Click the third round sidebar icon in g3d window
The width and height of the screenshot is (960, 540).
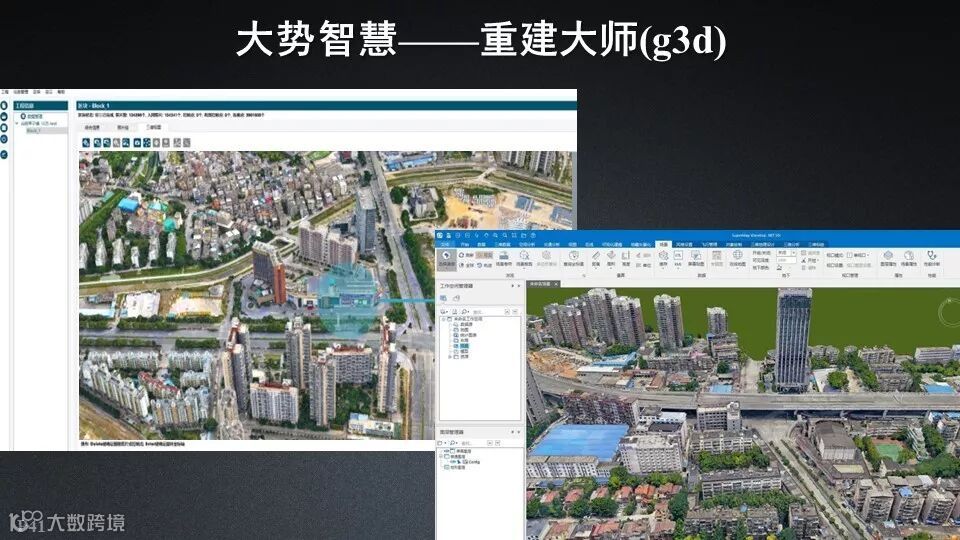point(4,127)
